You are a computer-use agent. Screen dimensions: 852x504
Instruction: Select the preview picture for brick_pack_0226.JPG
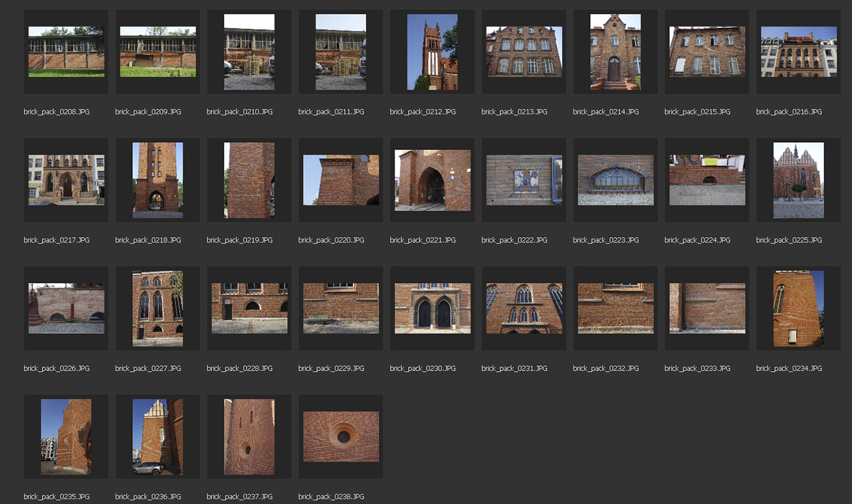point(66,308)
